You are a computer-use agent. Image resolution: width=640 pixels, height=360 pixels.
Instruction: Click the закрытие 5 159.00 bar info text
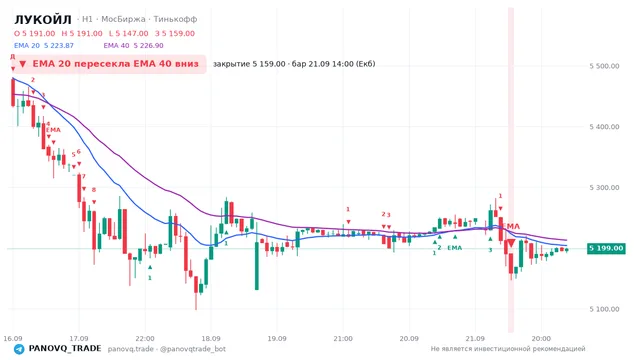point(294,64)
